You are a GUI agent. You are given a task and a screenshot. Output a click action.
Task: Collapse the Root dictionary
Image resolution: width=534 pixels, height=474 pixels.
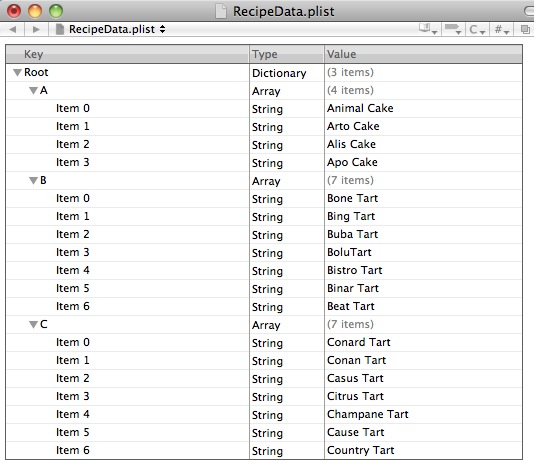[x=17, y=73]
